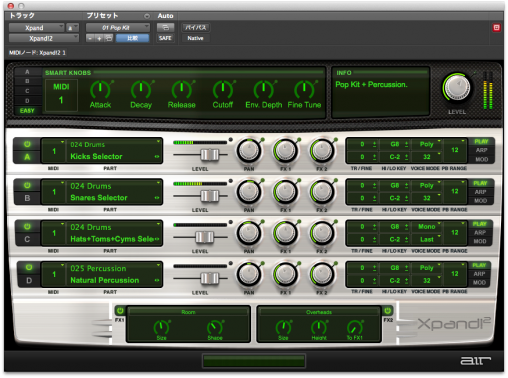Toggle power for part B
This screenshot has width=508, height=378.
[x=27, y=185]
